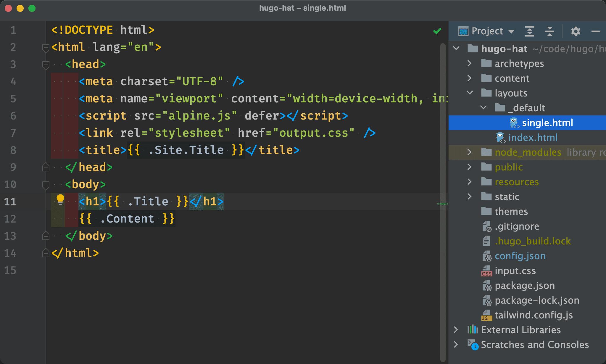Open Project panel settings gear

tap(576, 31)
